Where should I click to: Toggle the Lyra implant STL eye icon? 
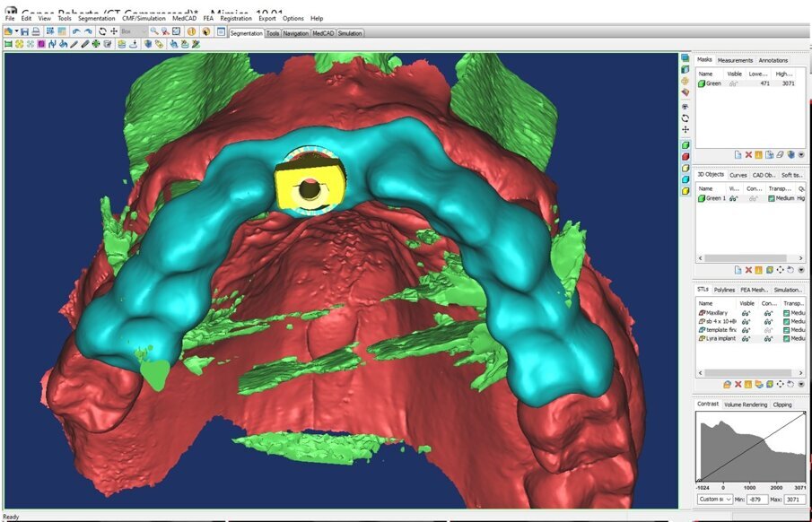[x=747, y=338]
